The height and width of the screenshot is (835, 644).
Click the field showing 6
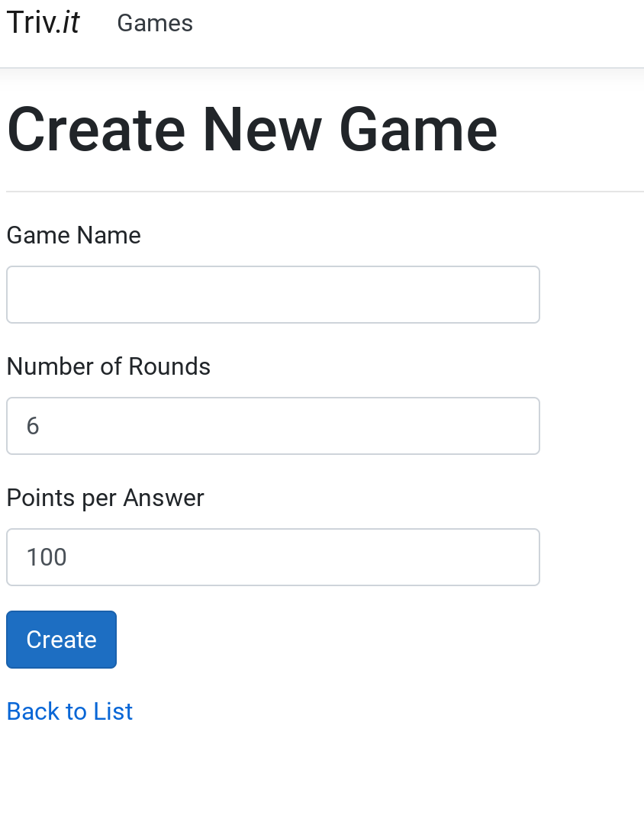[273, 426]
